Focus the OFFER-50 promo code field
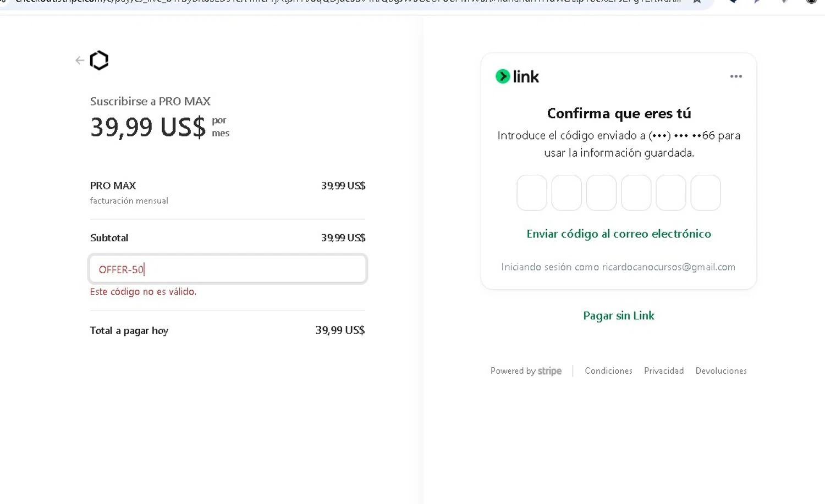Image resolution: width=825 pixels, height=504 pixels. pos(228,269)
